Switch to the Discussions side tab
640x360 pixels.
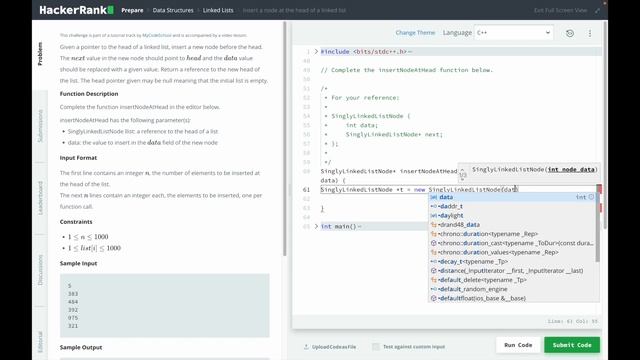pyautogui.click(x=40, y=270)
